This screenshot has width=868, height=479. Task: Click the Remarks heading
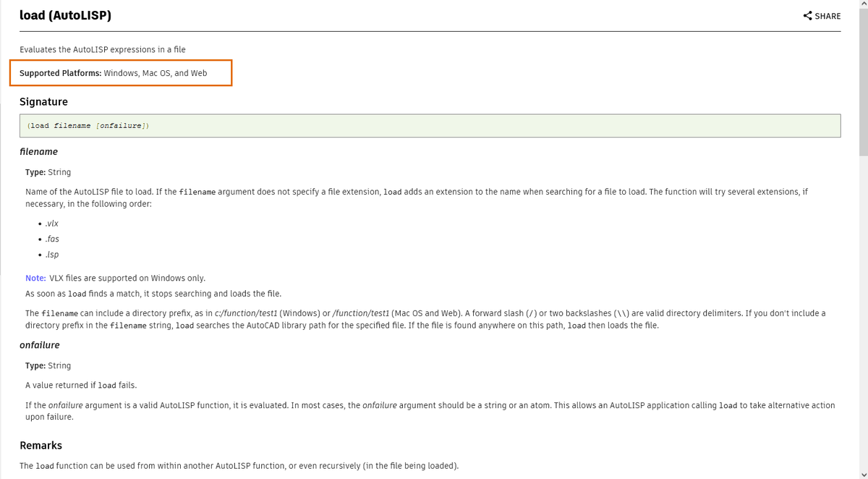41,446
